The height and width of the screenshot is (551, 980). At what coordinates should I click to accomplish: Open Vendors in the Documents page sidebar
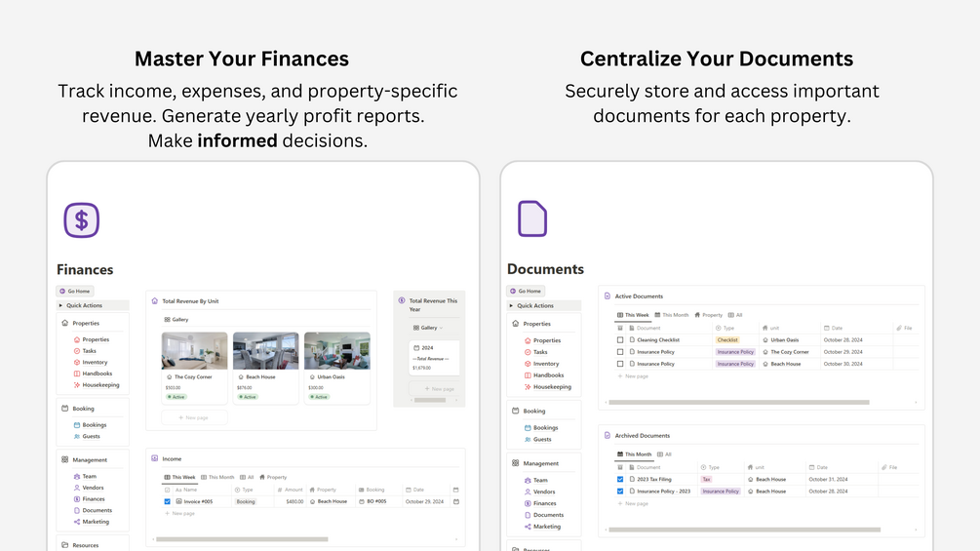coord(540,492)
